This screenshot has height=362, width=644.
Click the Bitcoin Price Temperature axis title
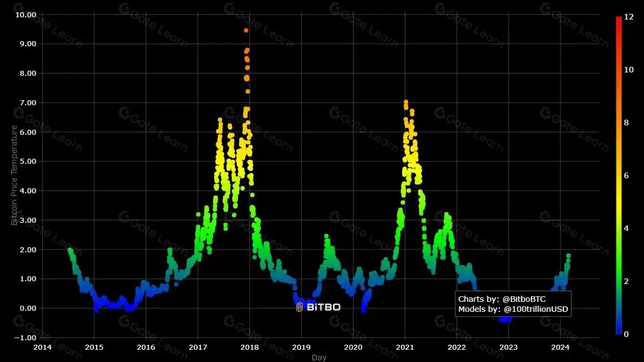(x=14, y=175)
